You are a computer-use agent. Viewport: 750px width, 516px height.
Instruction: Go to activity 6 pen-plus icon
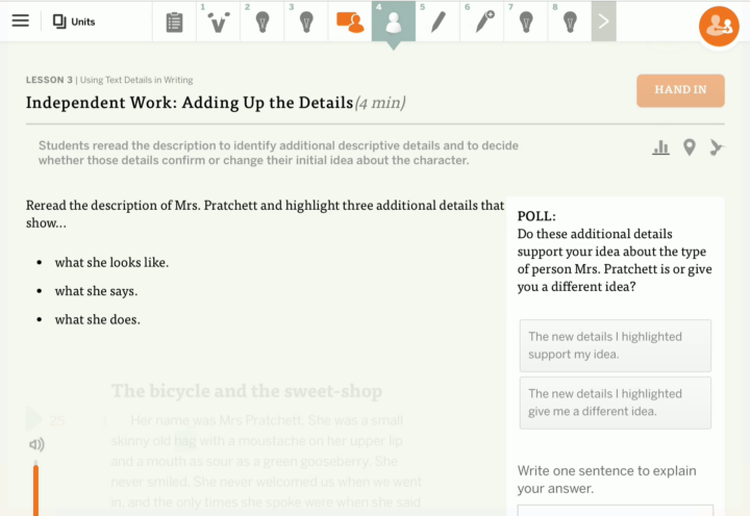pos(484,22)
